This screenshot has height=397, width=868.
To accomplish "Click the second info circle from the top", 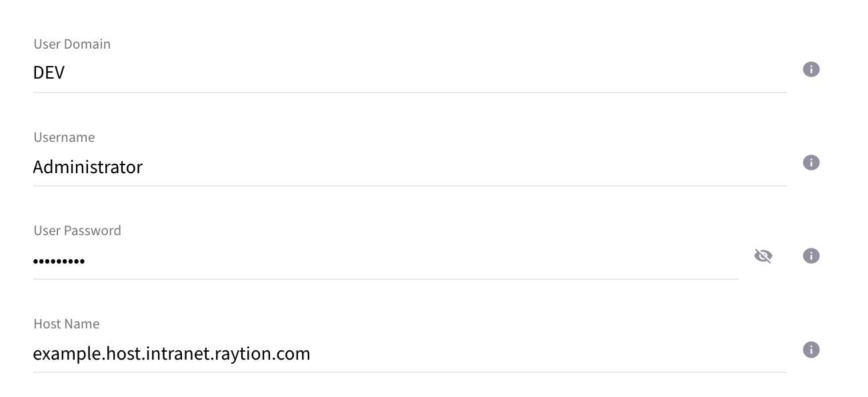I will [x=811, y=163].
